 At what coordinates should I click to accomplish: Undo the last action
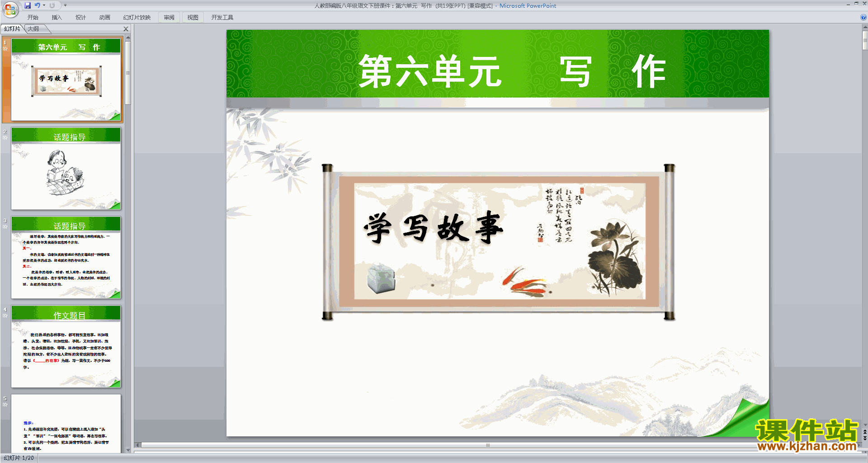pyautogui.click(x=38, y=5)
